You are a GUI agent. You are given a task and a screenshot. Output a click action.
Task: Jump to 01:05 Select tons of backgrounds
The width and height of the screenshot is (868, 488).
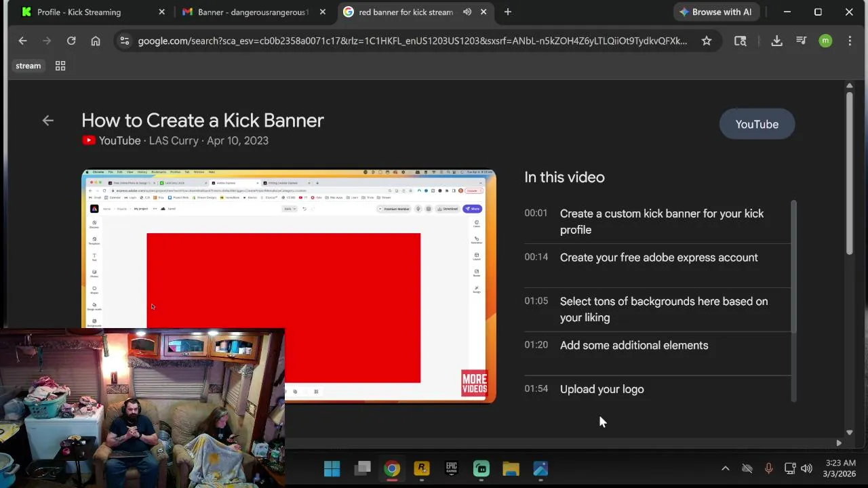[x=656, y=309]
